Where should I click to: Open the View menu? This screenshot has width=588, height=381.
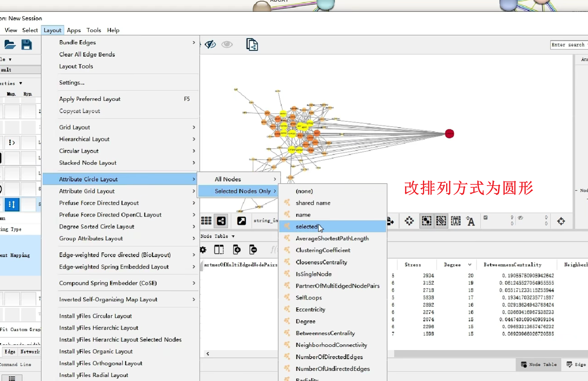tap(11, 30)
